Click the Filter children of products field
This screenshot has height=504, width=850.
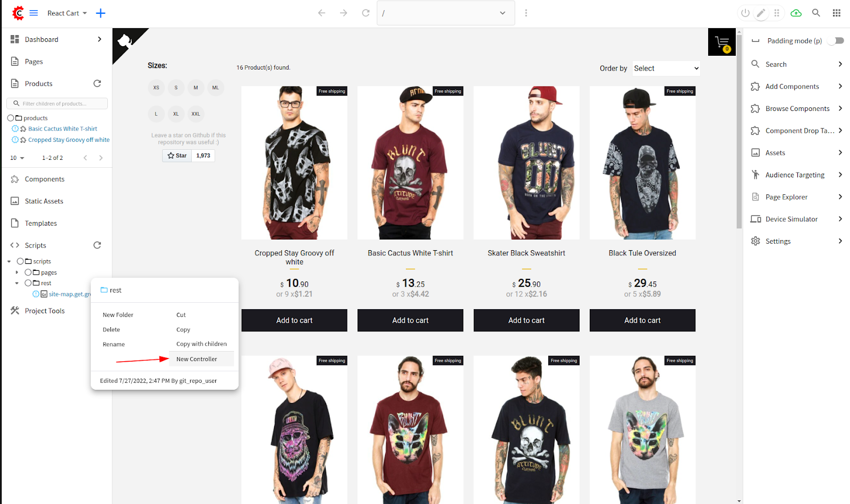coord(57,104)
